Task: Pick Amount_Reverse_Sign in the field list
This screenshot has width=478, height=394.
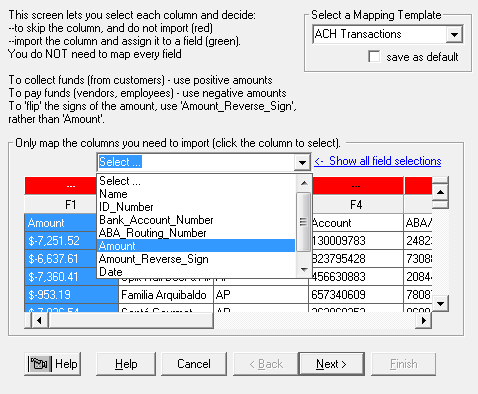Action: point(196,259)
